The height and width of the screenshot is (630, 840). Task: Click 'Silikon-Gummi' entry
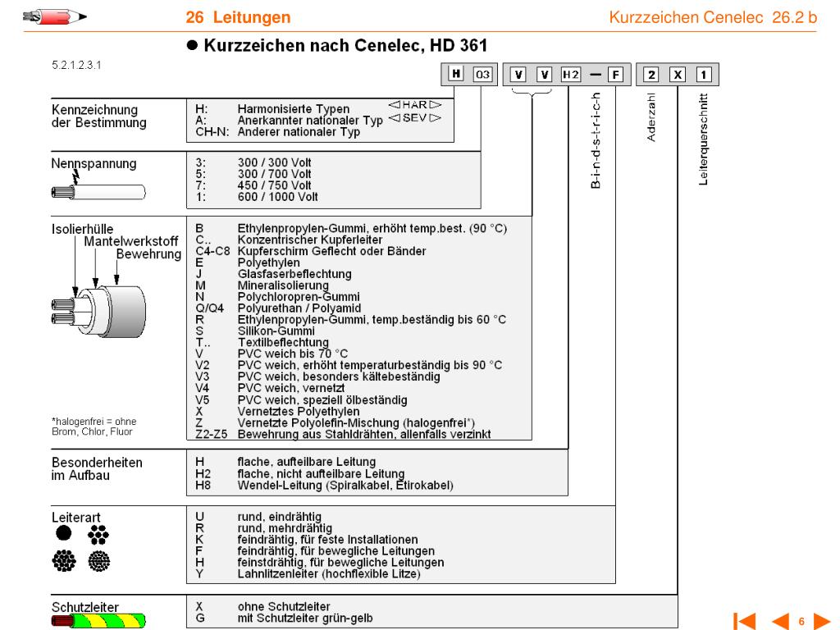[276, 331]
